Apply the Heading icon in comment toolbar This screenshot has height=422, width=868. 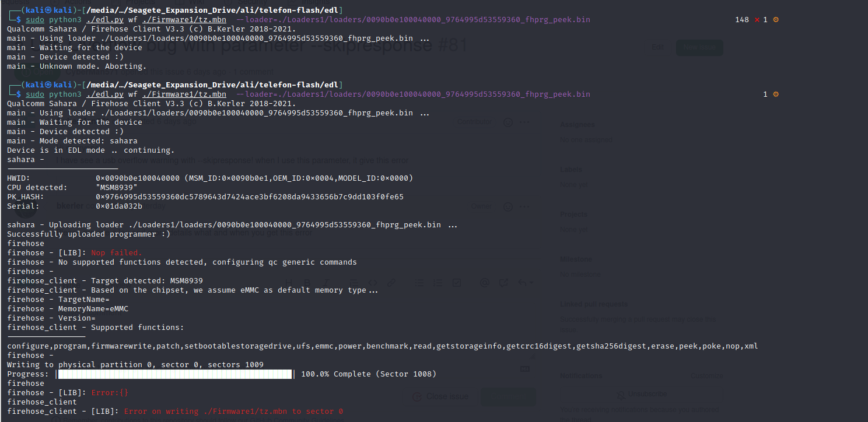(289, 283)
